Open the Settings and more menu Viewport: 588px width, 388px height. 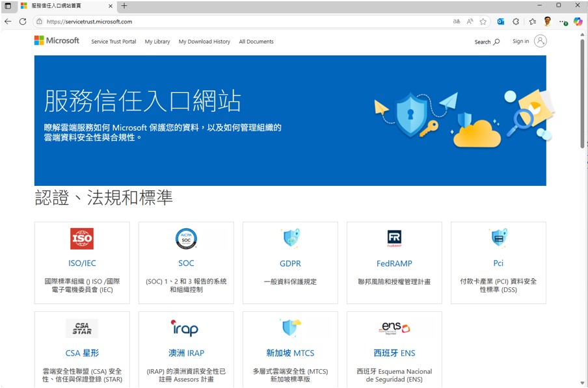pyautogui.click(x=563, y=21)
